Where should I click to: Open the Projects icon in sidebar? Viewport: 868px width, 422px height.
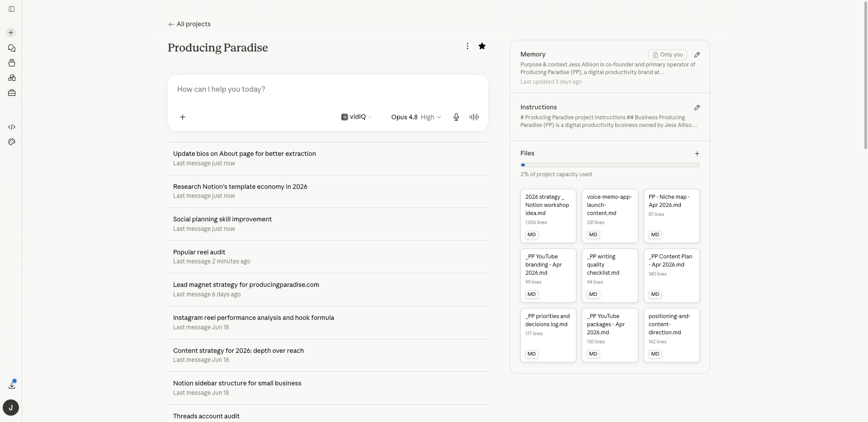coord(12,63)
